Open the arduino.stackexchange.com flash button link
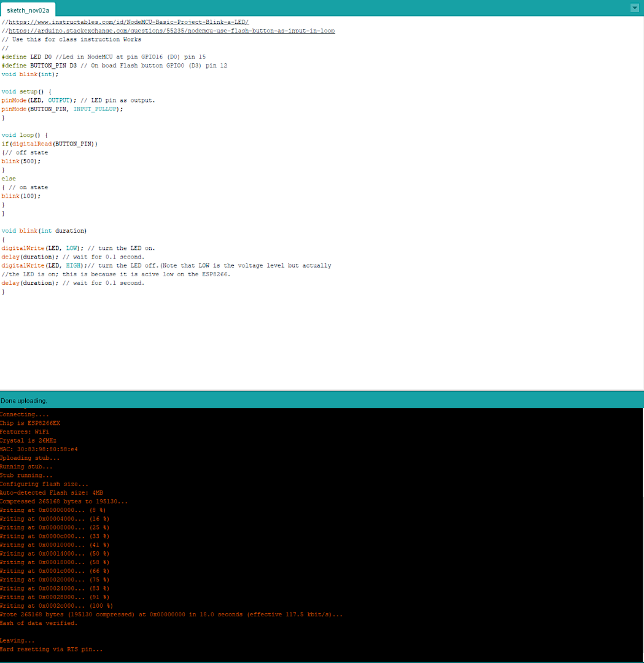The width and height of the screenshot is (644, 663). (x=171, y=31)
